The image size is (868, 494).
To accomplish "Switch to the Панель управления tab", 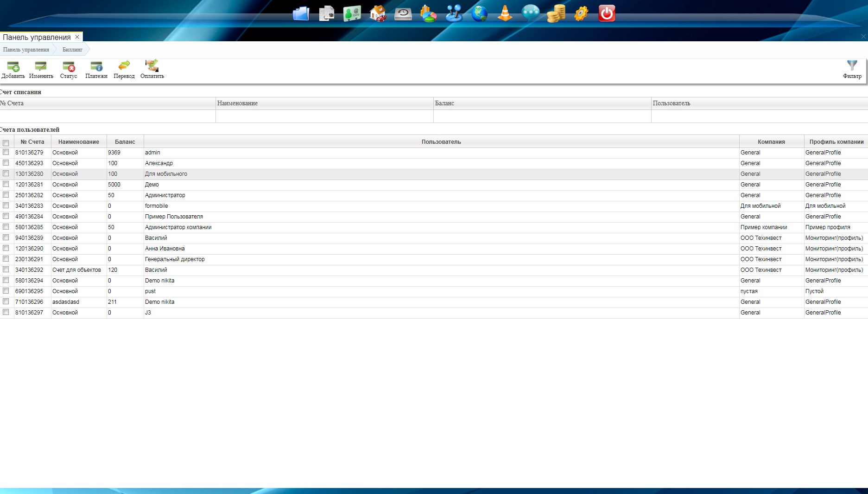I will (37, 37).
